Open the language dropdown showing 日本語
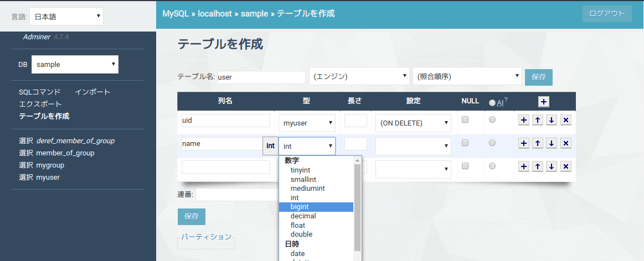 click(x=66, y=17)
